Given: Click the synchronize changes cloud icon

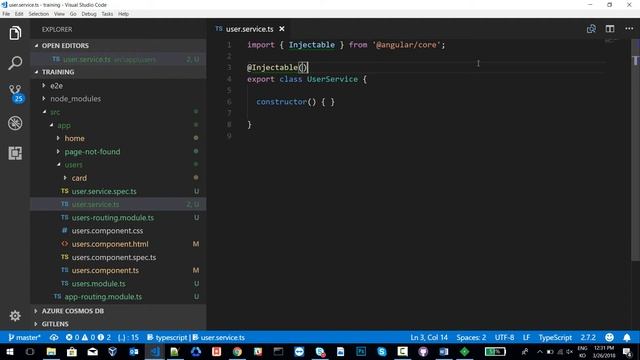Looking at the screenshot, I should (x=54, y=338).
